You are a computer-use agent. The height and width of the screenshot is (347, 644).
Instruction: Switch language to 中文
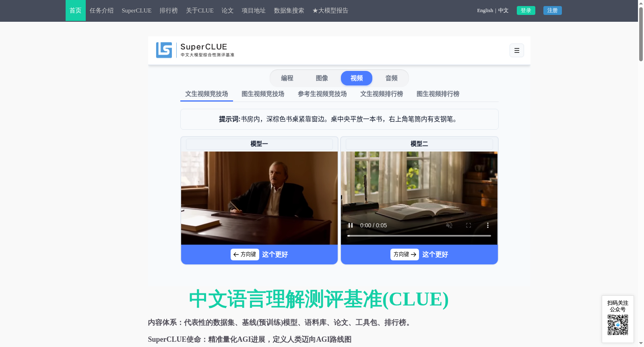pyautogui.click(x=503, y=10)
